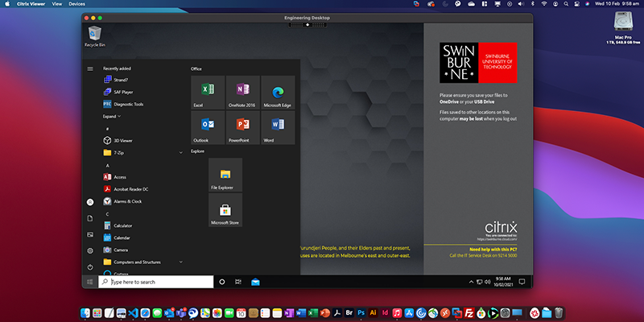Open the Word tile

click(278, 127)
